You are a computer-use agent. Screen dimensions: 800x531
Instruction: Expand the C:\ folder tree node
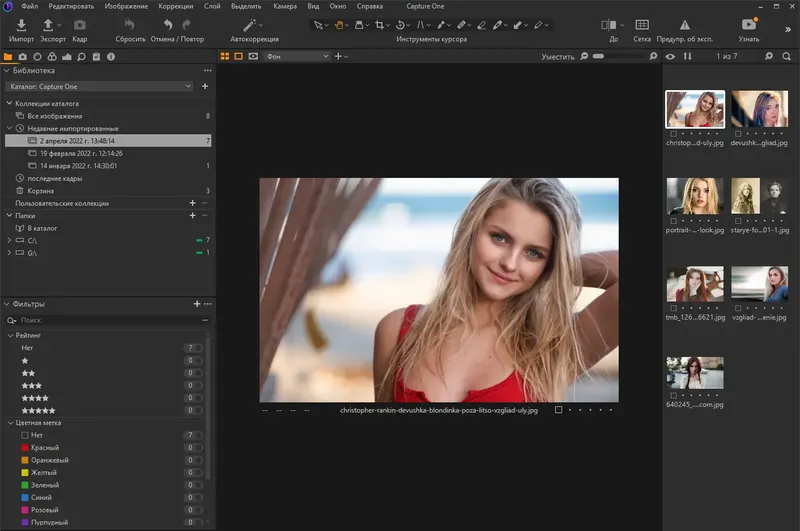point(10,240)
